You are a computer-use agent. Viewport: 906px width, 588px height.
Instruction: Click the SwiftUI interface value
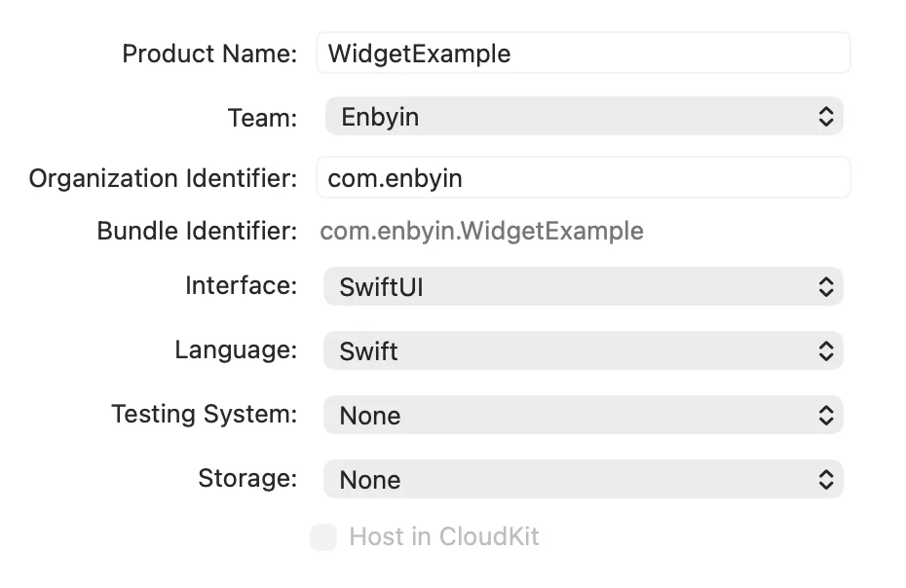[379, 286]
